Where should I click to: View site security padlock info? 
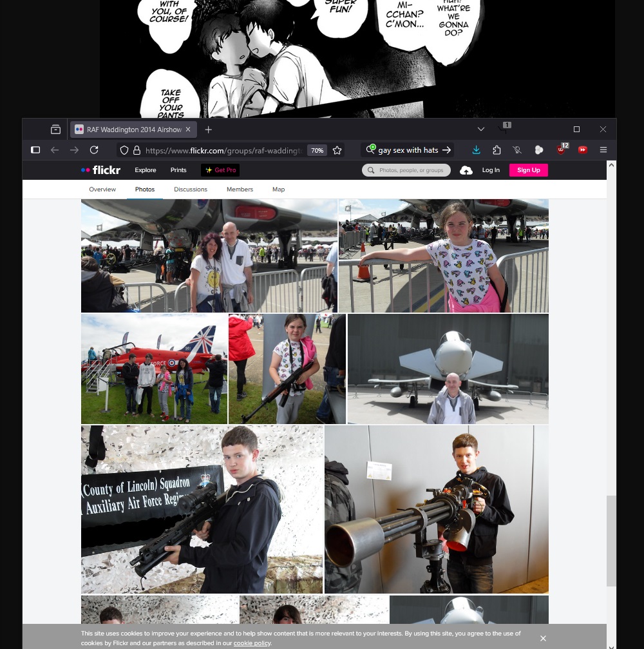coord(137,150)
